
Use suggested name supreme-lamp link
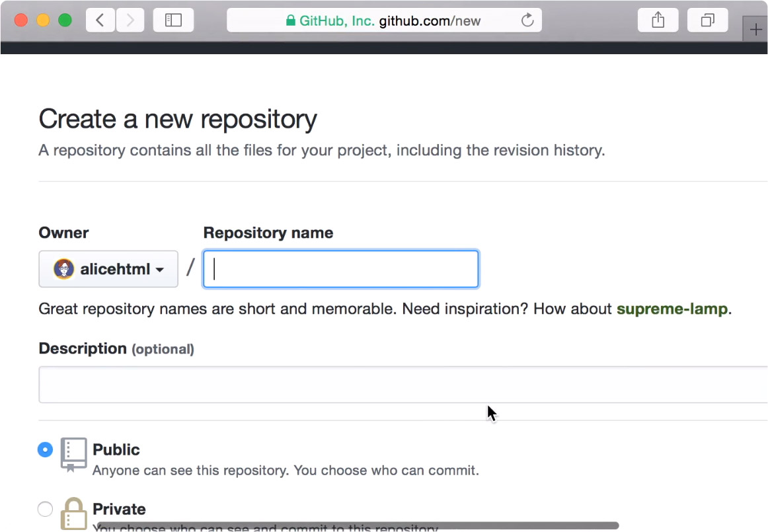[x=672, y=309]
